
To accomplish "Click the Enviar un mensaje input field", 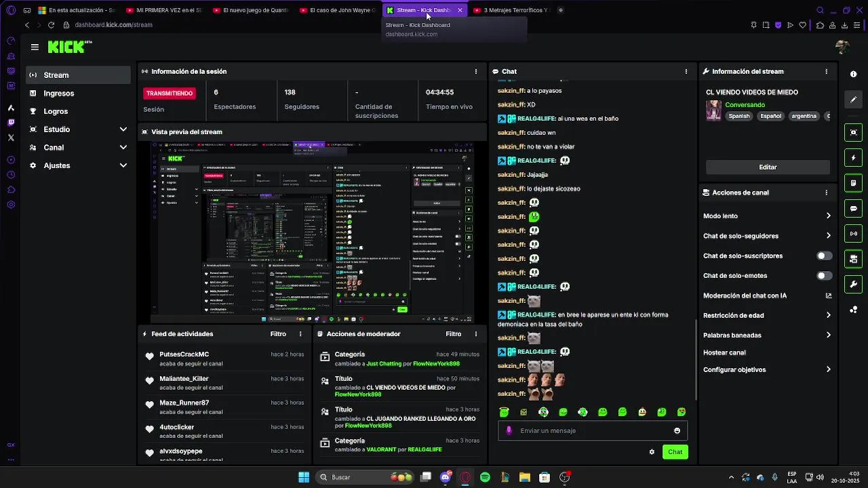I will point(593,430).
